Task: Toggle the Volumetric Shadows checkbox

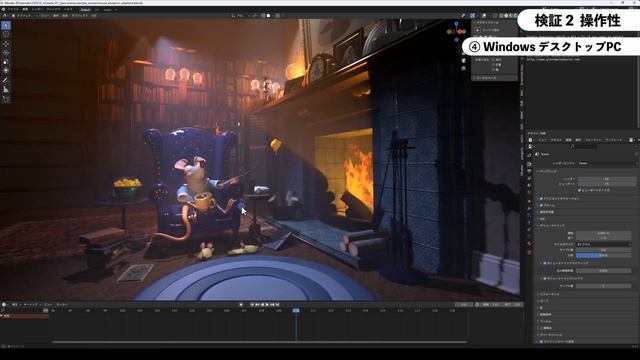Action: click(x=544, y=279)
